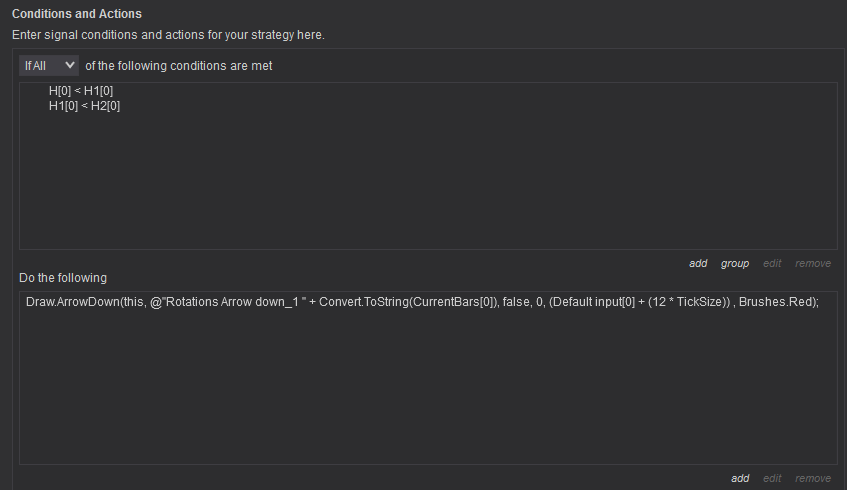Click "edit" under the actions list
The height and width of the screenshot is (490, 847).
[772, 478]
